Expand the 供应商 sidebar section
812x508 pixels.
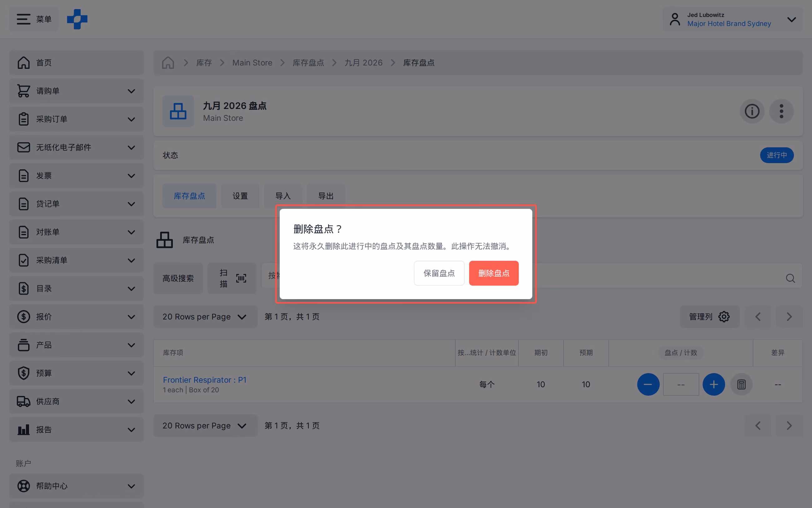pyautogui.click(x=77, y=401)
